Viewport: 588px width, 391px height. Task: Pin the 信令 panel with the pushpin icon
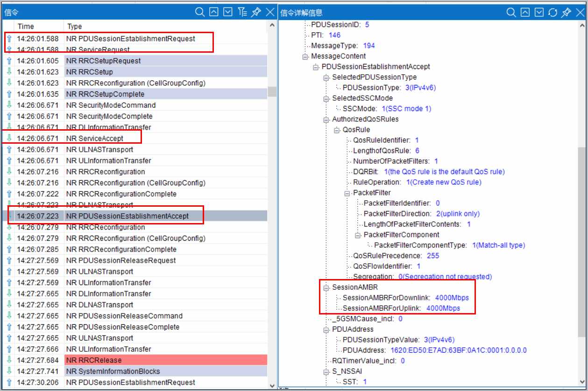256,13
